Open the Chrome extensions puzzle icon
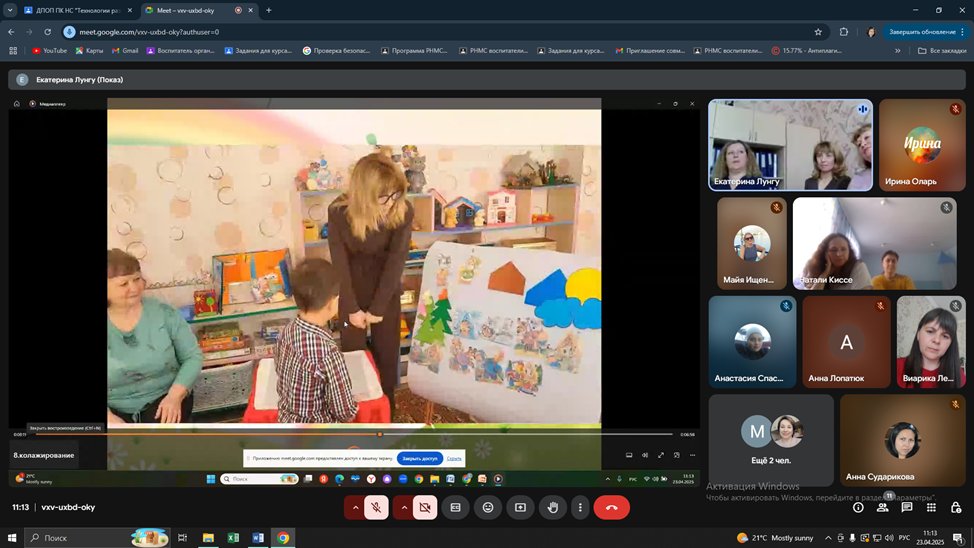This screenshot has height=548, width=974. 844,32
